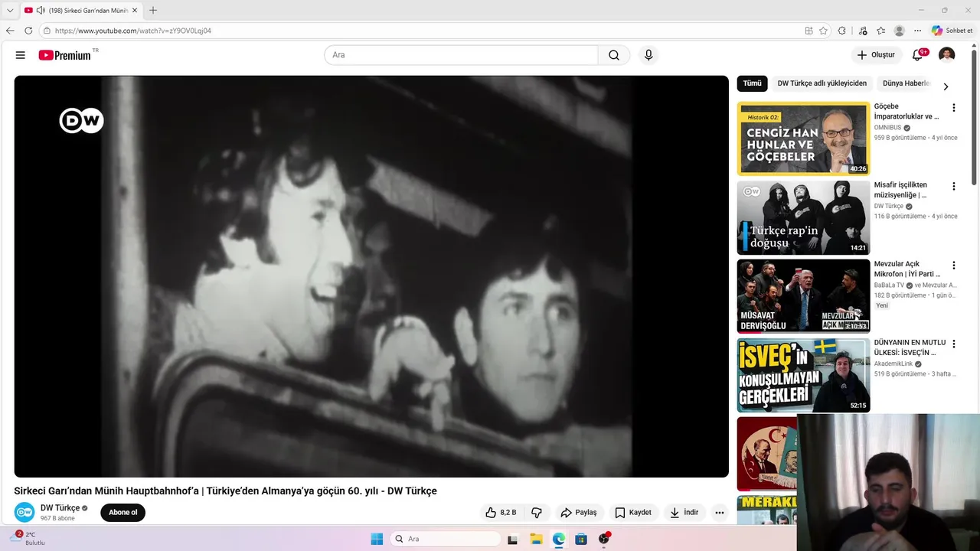Select the Dünya Haberleri filter chip
Screen dimensions: 980x551
[x=906, y=83]
